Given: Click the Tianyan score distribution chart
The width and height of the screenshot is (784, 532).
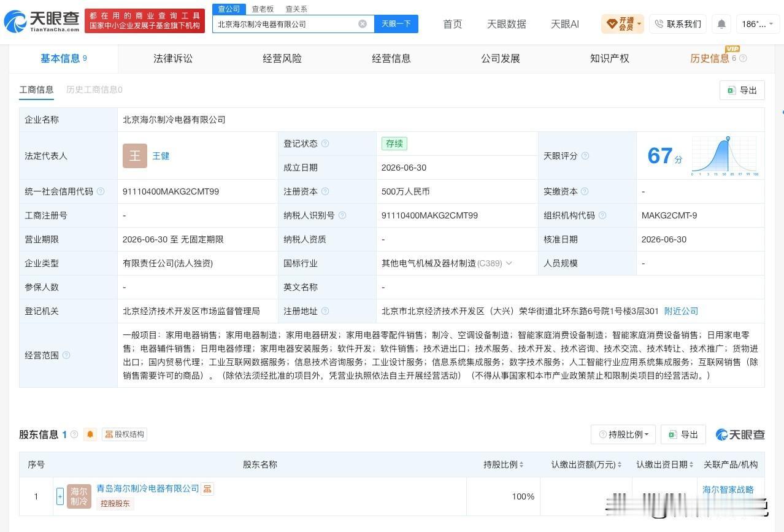Looking at the screenshot, I should 724,156.
